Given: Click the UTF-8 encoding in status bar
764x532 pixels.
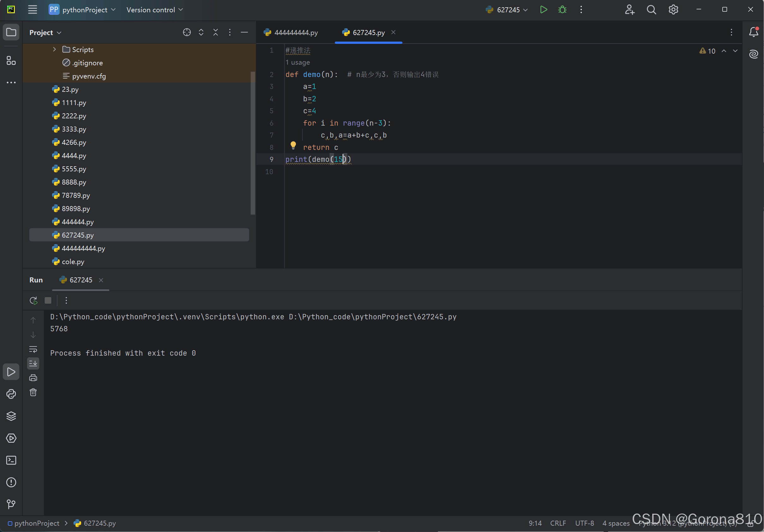Looking at the screenshot, I should coord(584,523).
